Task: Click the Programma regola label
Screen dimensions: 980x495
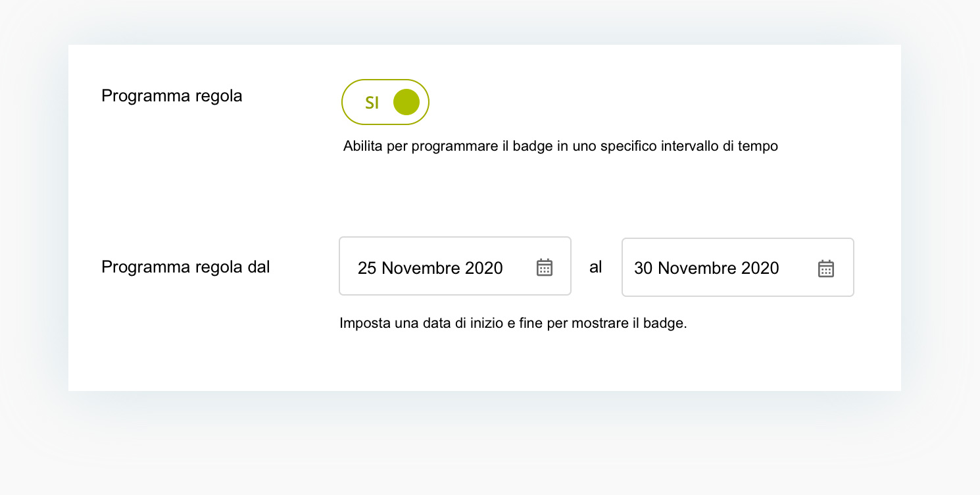Action: pyautogui.click(x=172, y=96)
